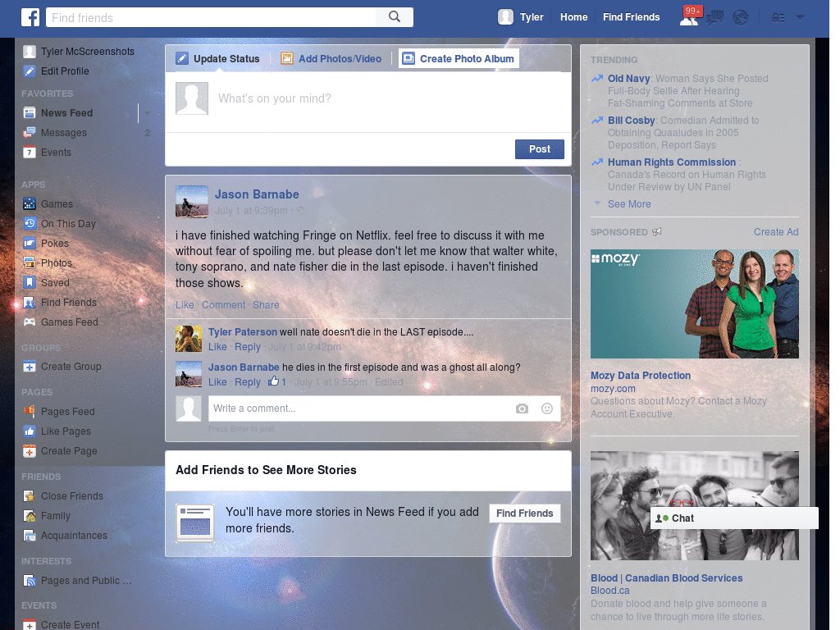Click the Post button
840x630 pixels.
pos(540,149)
